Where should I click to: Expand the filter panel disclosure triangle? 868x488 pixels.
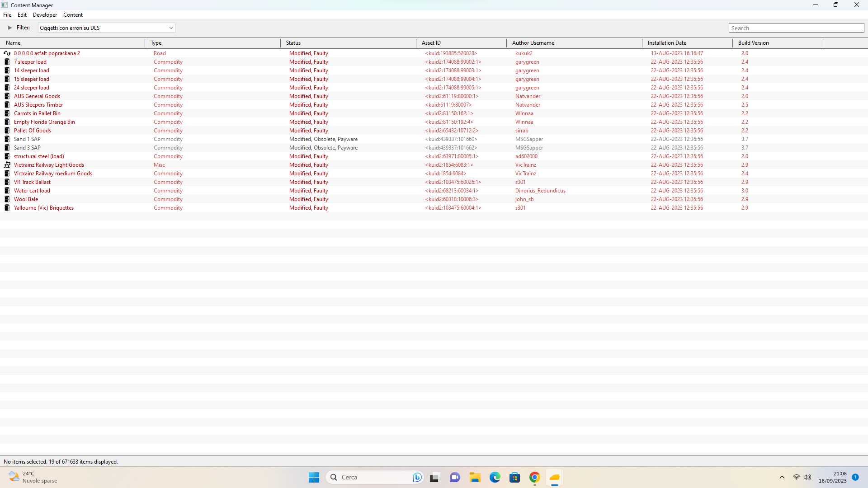tap(9, 28)
